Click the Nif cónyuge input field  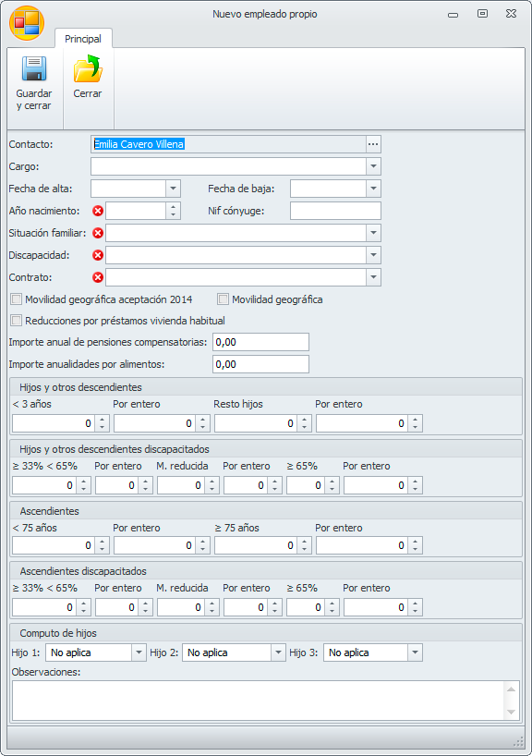coord(335,211)
